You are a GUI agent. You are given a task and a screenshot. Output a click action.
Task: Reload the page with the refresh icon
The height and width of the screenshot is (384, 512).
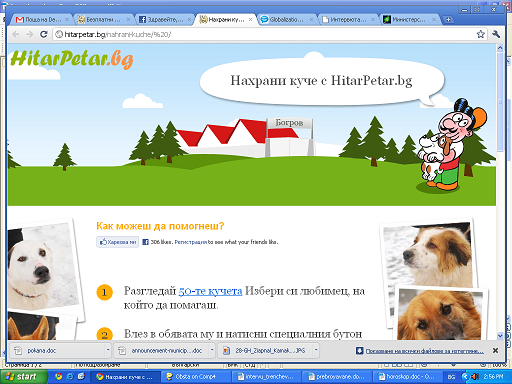(44, 34)
